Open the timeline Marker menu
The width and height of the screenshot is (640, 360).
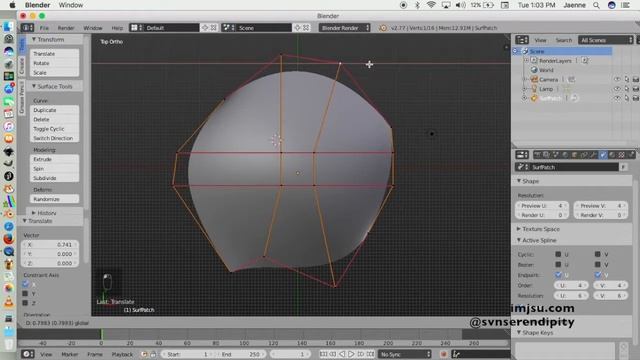tap(69, 354)
